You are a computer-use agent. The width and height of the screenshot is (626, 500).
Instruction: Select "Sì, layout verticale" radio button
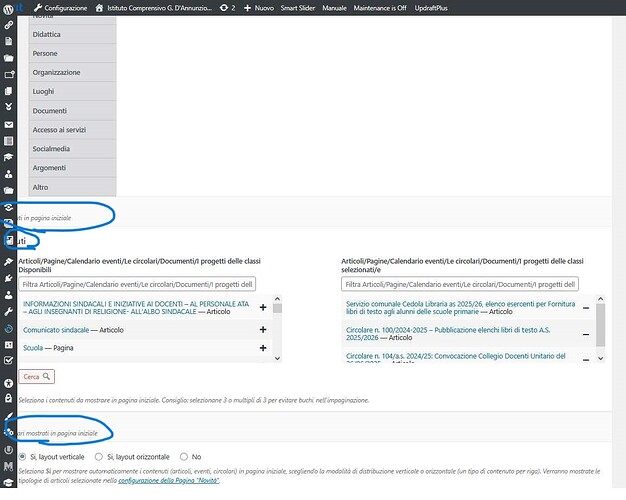[x=23, y=457]
